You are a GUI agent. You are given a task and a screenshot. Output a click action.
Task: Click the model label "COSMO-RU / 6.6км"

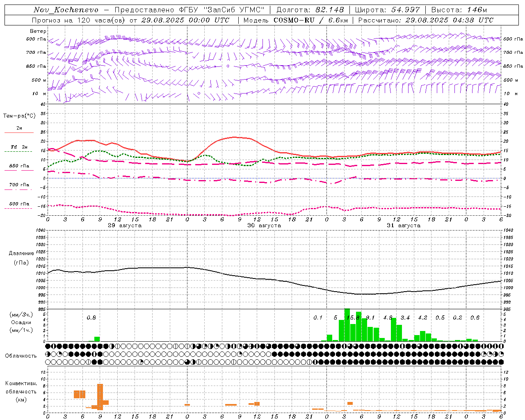click(x=311, y=20)
